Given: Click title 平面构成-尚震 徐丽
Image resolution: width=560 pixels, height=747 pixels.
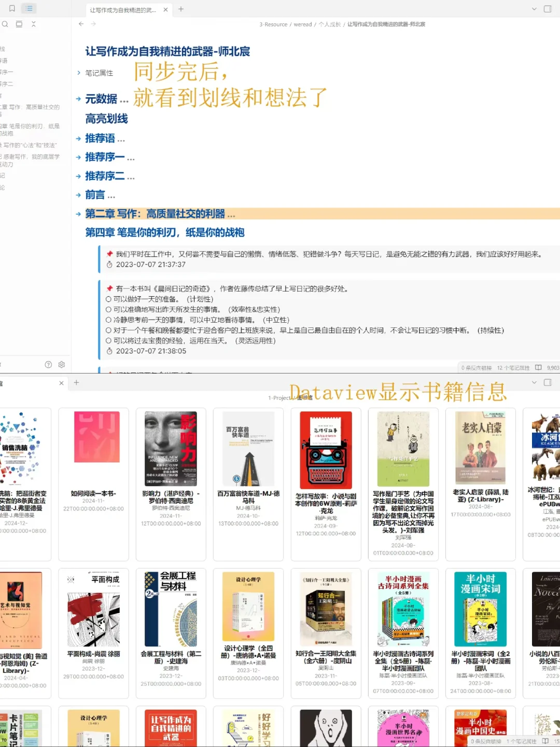Looking at the screenshot, I should click(x=93, y=654).
